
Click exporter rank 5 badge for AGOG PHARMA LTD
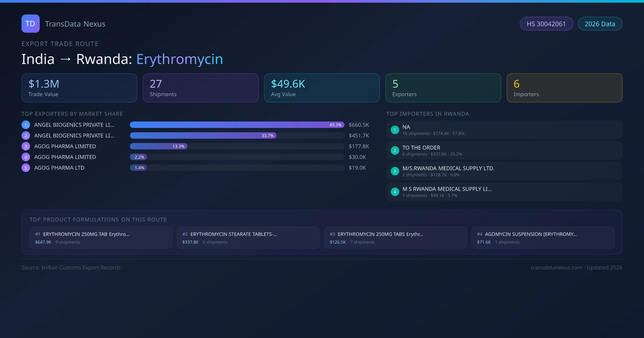click(x=26, y=168)
